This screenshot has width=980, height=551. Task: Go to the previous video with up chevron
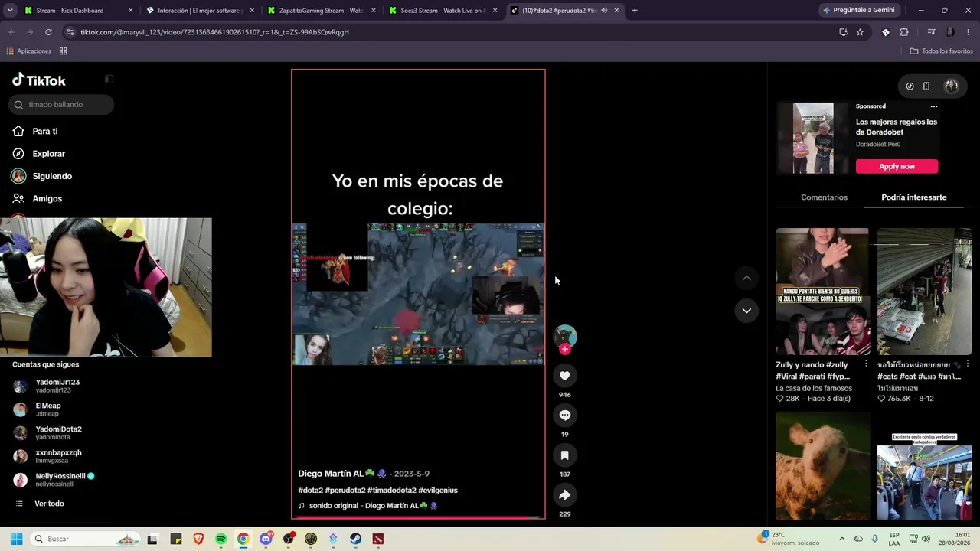pyautogui.click(x=746, y=278)
